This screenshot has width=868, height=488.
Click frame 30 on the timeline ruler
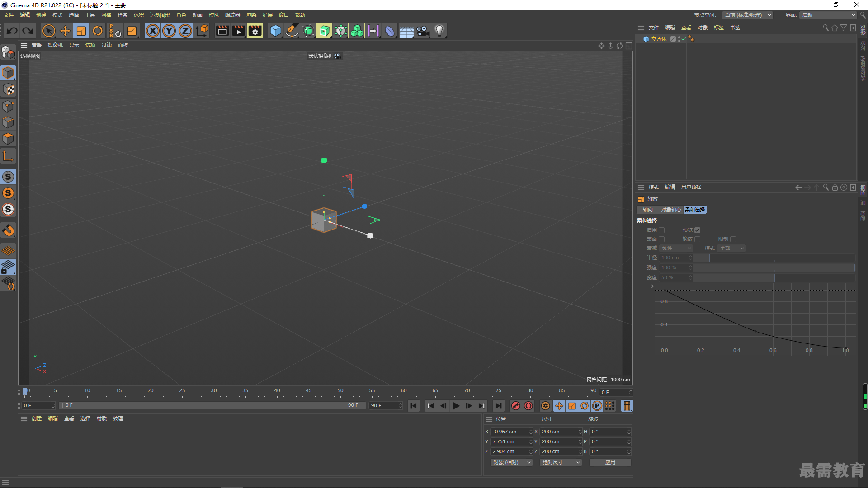point(214,391)
